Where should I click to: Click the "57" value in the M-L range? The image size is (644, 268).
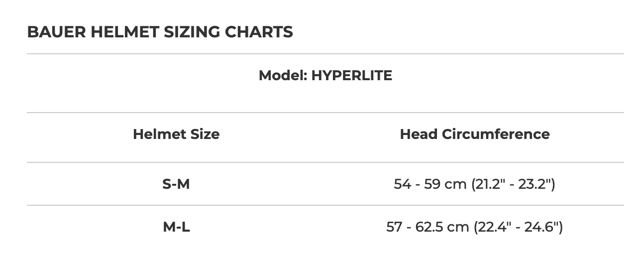(x=394, y=227)
